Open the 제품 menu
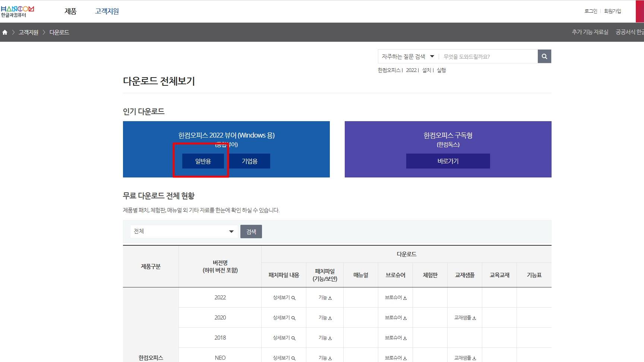 click(70, 11)
